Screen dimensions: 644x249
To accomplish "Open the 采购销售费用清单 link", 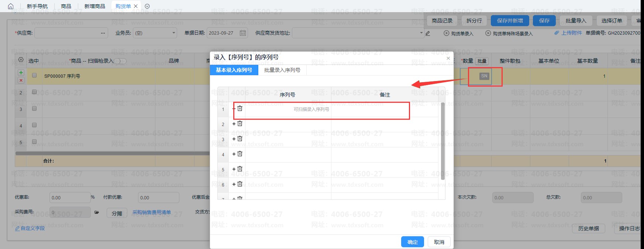I will click(151, 213).
